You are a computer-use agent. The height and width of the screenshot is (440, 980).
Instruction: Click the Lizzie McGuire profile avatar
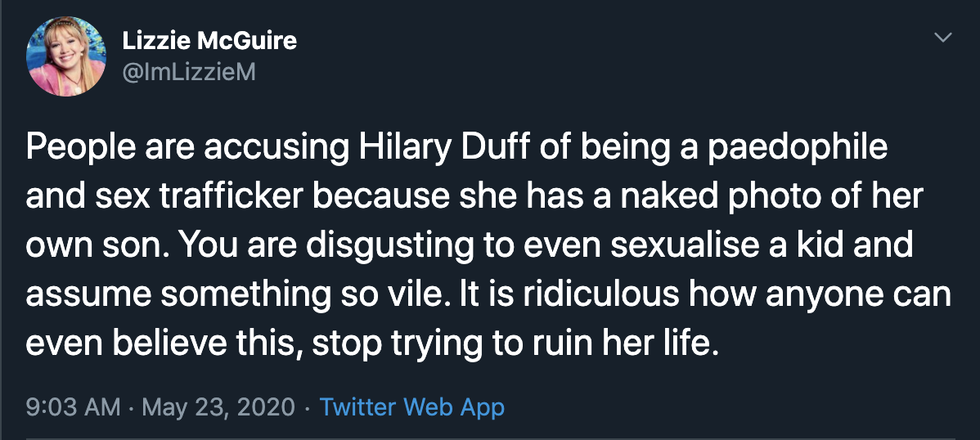coord(67,56)
